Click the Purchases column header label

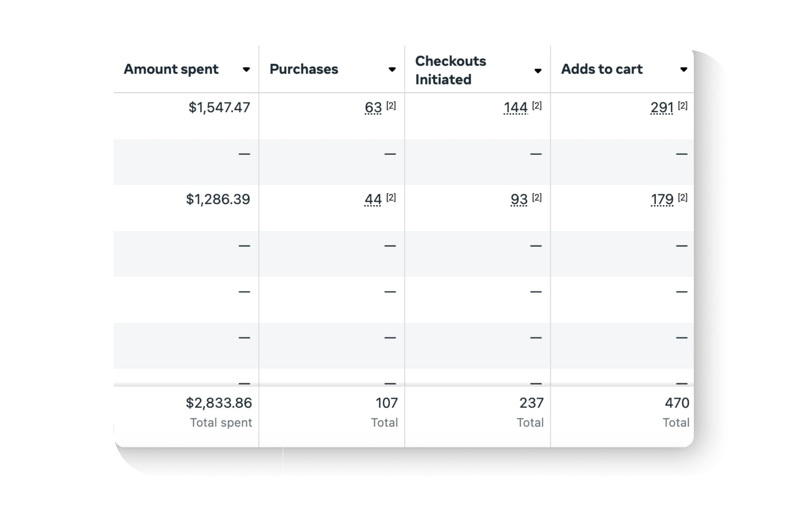[304, 69]
